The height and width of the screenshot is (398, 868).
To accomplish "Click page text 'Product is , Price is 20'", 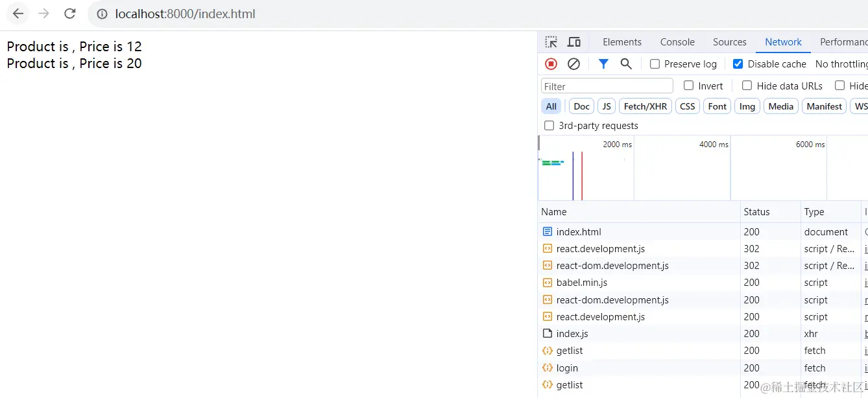I will click(74, 64).
